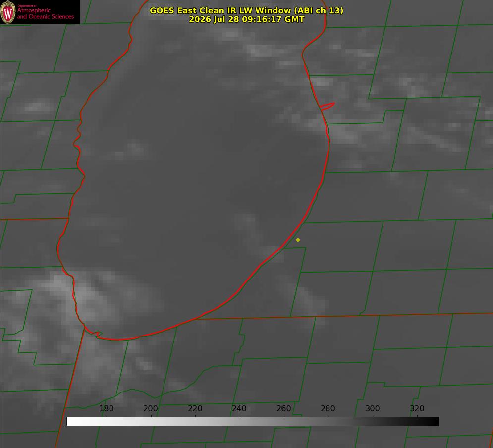Pick the black end of the colorbar
This screenshot has height=448, width=493.
435,422
